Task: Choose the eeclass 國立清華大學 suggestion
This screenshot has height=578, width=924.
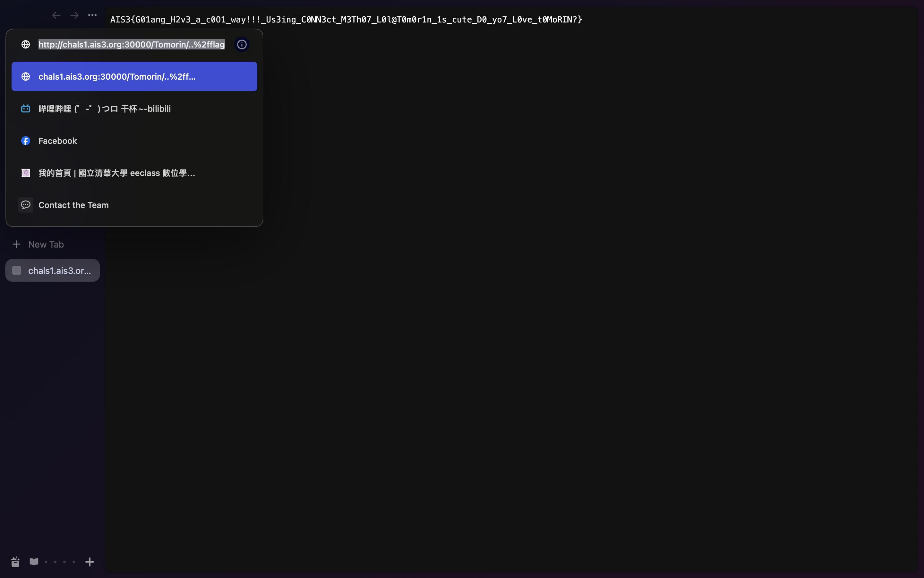Action: coord(134,173)
